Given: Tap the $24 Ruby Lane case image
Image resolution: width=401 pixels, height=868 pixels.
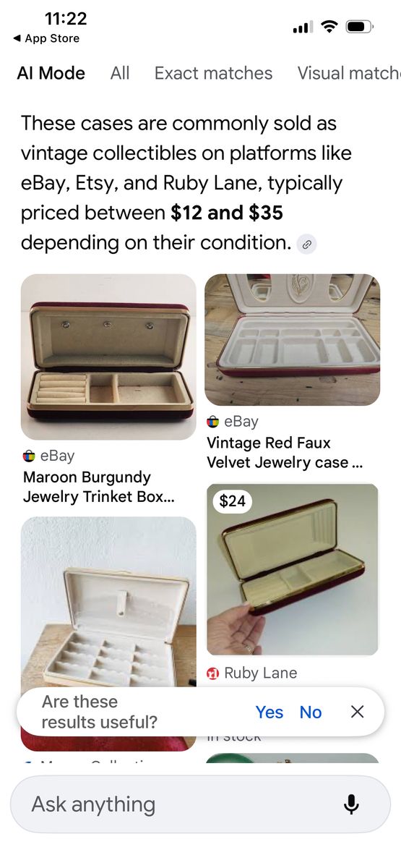Looking at the screenshot, I should pyautogui.click(x=293, y=569).
